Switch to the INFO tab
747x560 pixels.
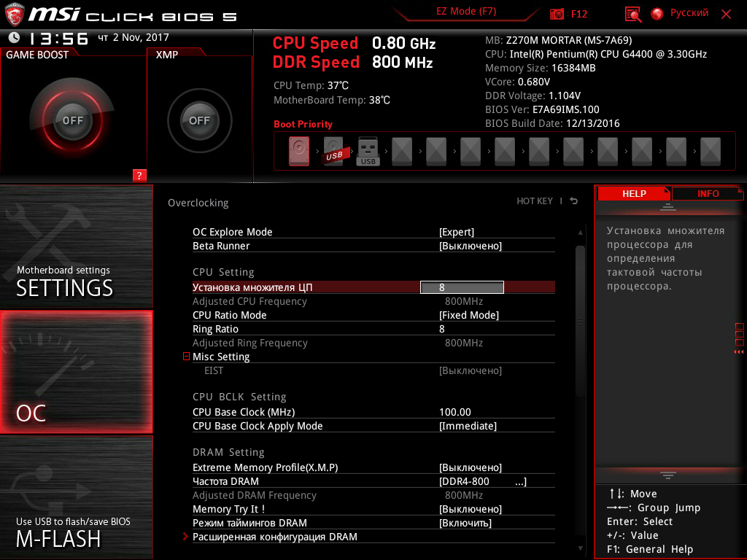(708, 193)
